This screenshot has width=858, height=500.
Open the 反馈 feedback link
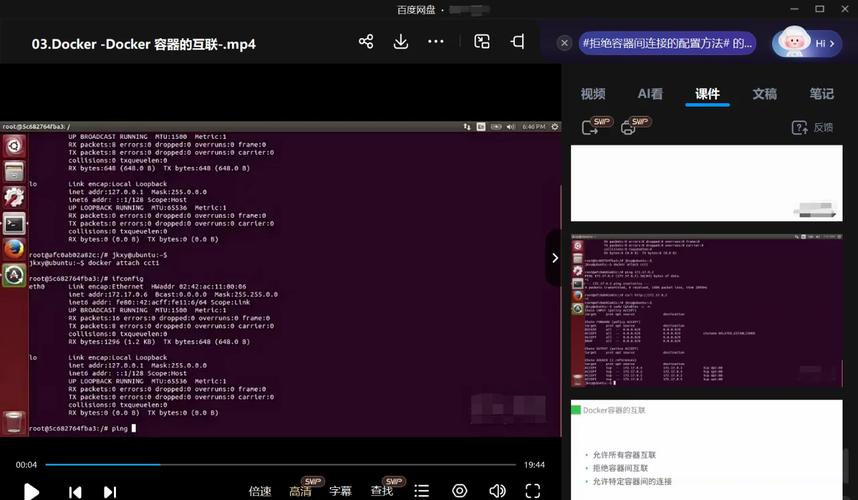tap(813, 127)
